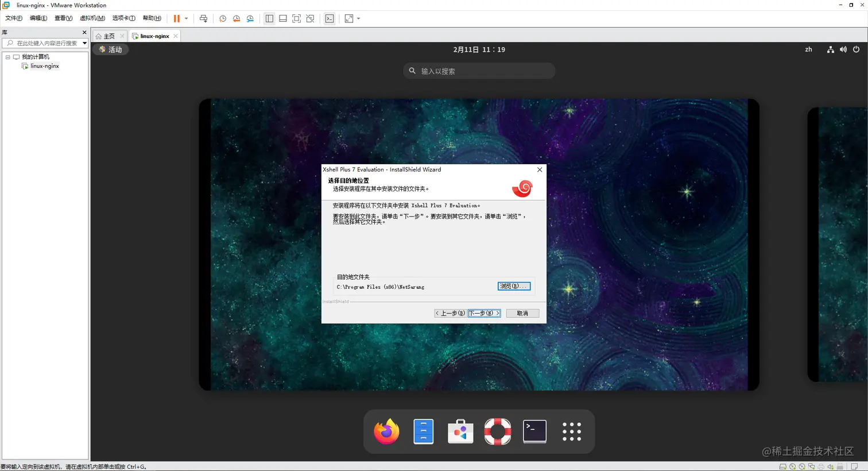The height and width of the screenshot is (471, 868).
Task: Expand the stretch display dropdown arrow
Action: [x=359, y=18]
